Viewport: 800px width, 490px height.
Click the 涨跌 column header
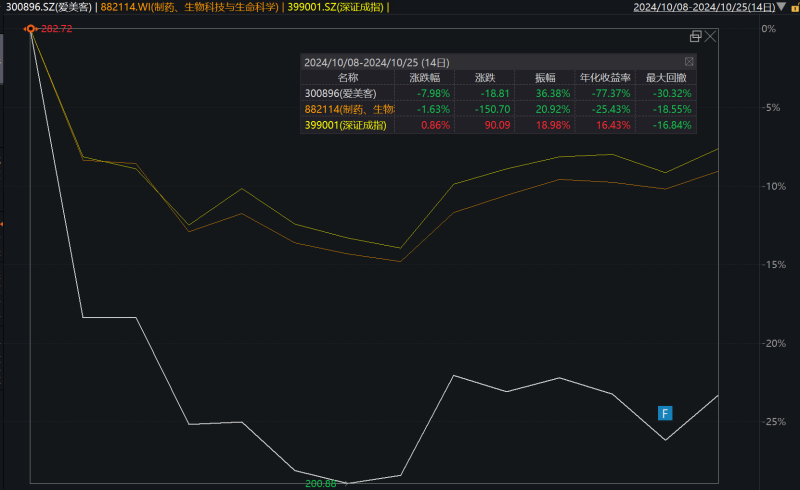click(485, 78)
